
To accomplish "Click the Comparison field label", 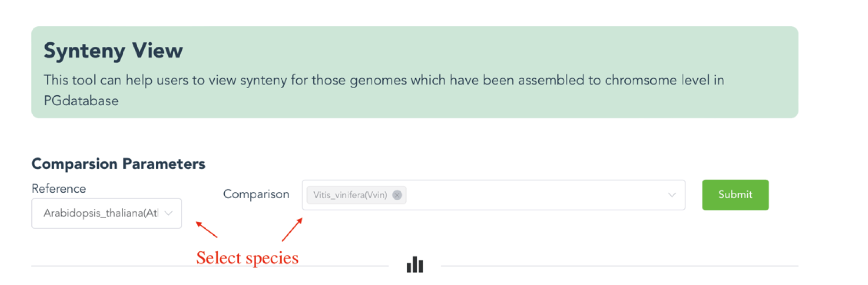I will (x=256, y=194).
